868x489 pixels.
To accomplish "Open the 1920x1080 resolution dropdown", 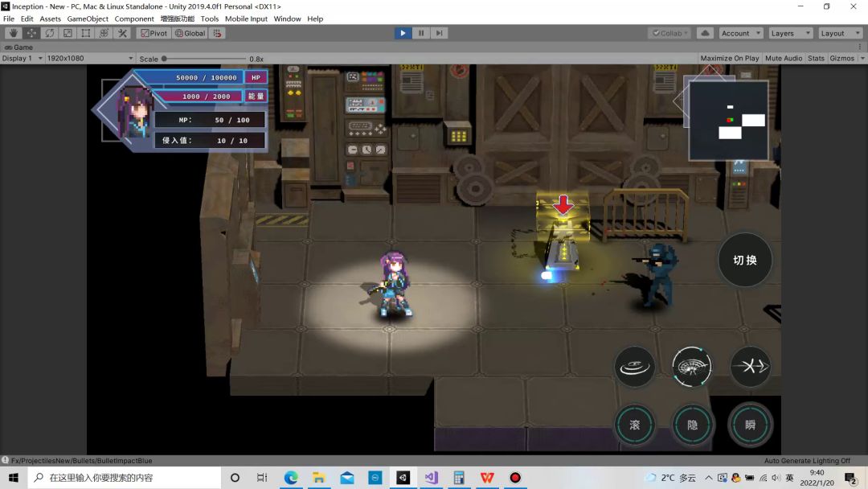I will click(90, 58).
